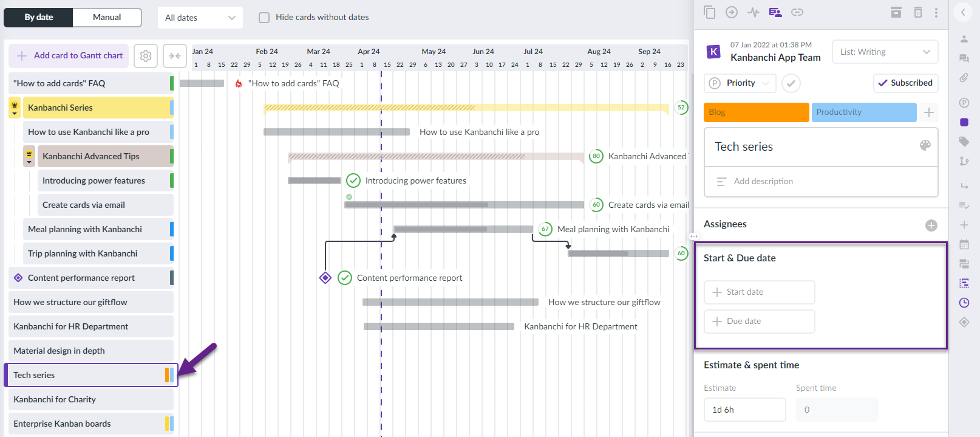Screen dimensions: 980x437
Task: Click the team-presentation icon in the card toolbar
Action: [775, 12]
